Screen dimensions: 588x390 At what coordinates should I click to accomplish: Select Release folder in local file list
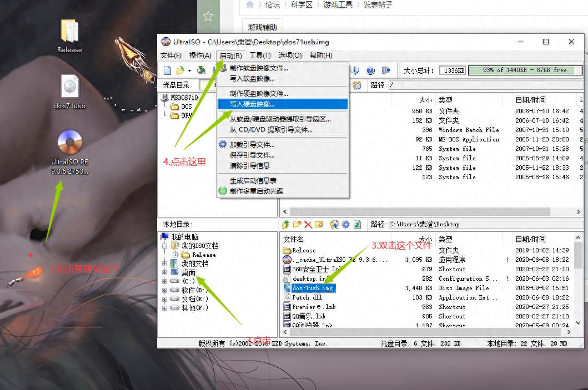pyautogui.click(x=304, y=250)
